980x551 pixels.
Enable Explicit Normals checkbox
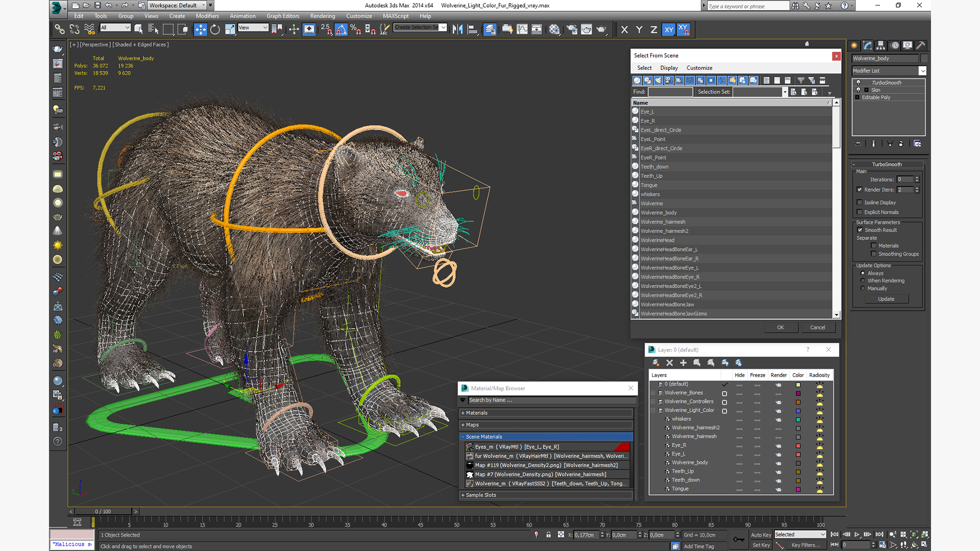click(x=860, y=212)
